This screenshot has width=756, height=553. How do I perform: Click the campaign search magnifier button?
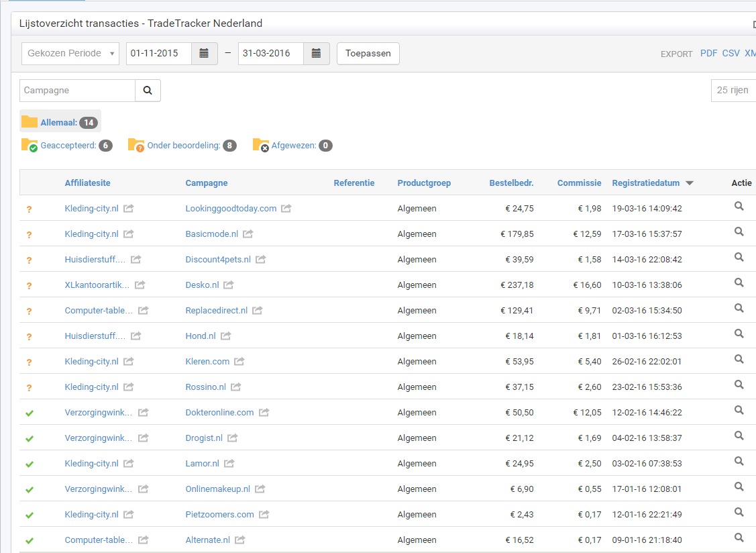[148, 91]
